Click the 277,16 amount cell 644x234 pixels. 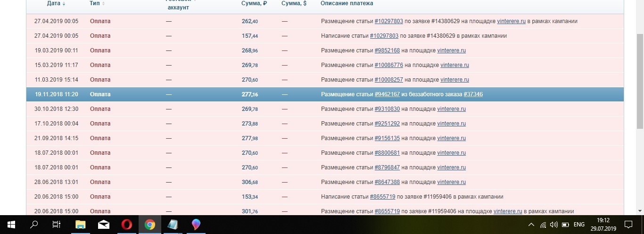250,94
